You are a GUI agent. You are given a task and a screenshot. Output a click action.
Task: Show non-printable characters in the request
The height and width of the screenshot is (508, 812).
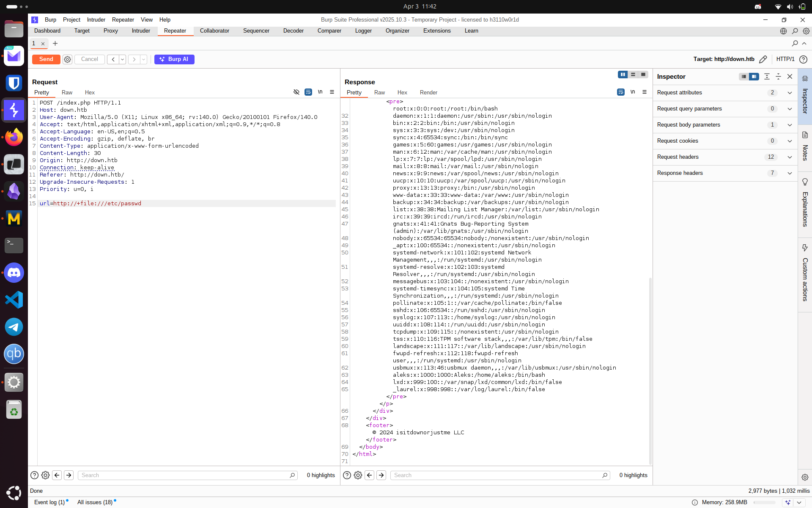[320, 92]
